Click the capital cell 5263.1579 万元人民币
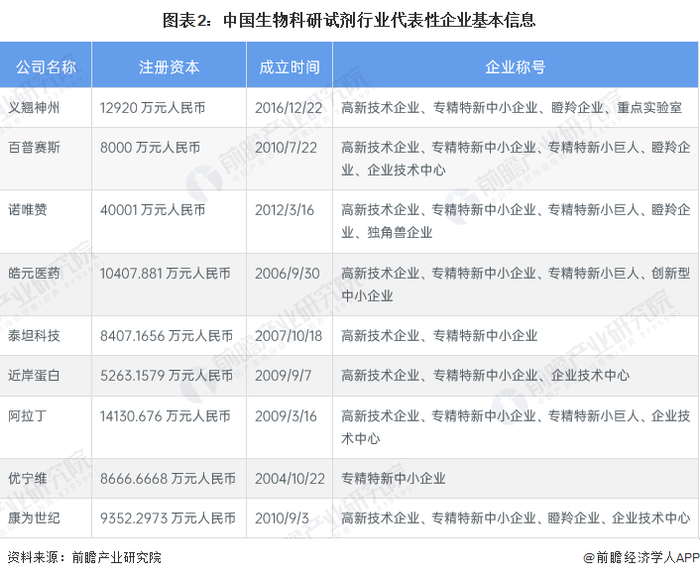This screenshot has height=578, width=700. (x=167, y=376)
